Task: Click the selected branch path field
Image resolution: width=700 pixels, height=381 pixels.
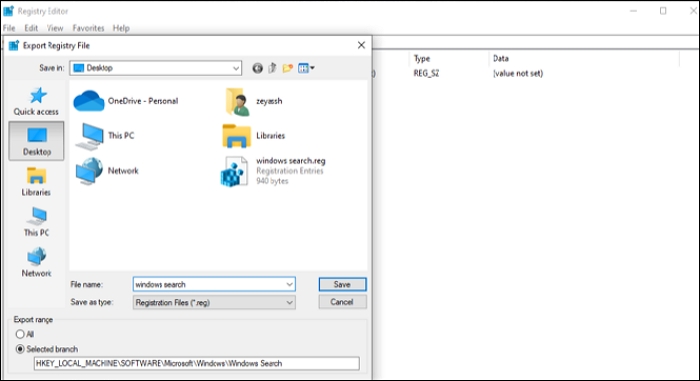Action: click(x=196, y=363)
